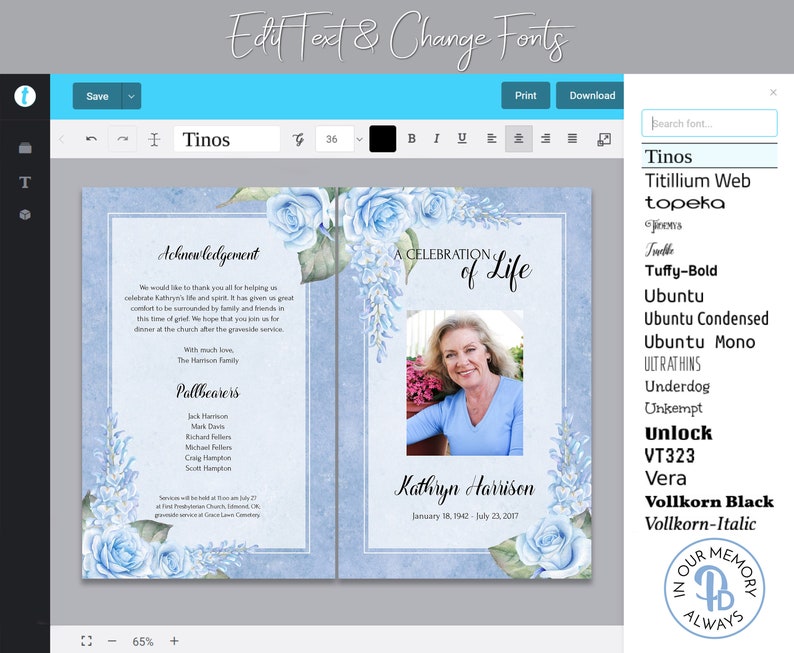The height and width of the screenshot is (653, 794).
Task: Click the A CELEBRATION title text
Action: tap(442, 255)
